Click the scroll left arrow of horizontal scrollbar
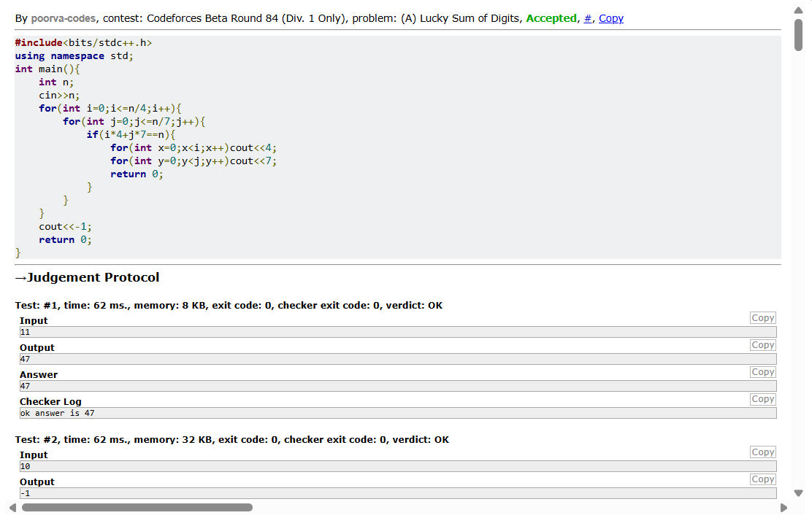This screenshot has width=812, height=518. coord(13,508)
